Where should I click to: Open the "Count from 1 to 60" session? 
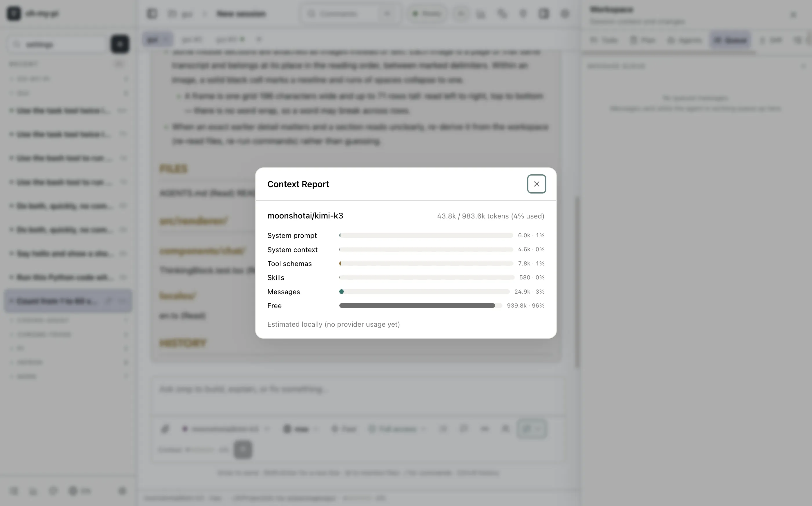coord(68,301)
